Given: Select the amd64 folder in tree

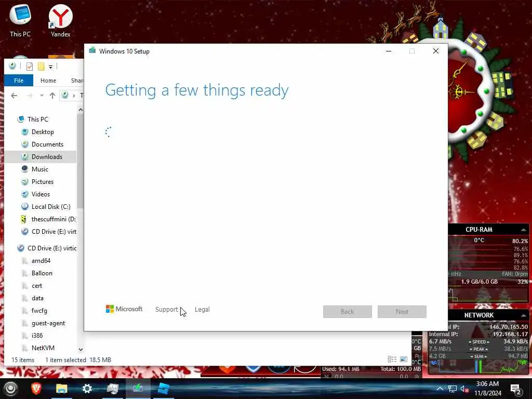Looking at the screenshot, I should (x=41, y=261).
